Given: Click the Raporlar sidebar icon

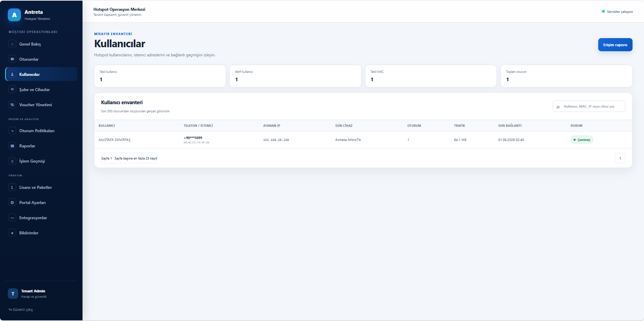Looking at the screenshot, I should point(12,146).
